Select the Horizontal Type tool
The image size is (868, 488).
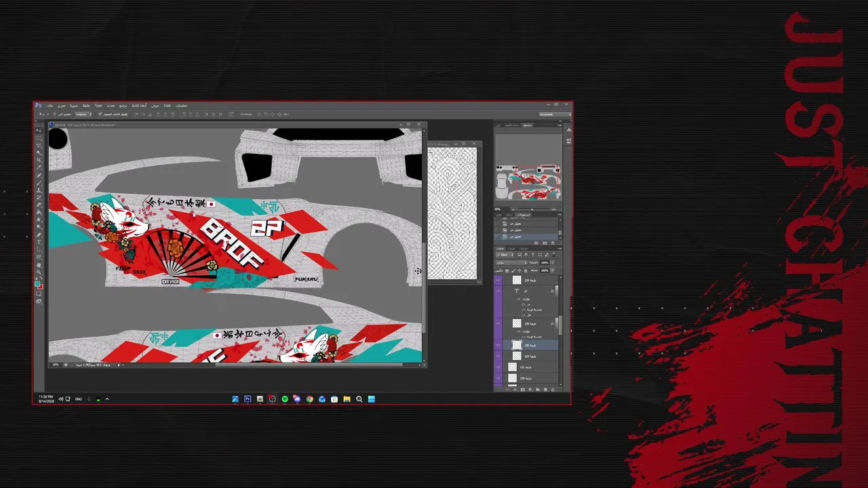click(x=39, y=243)
